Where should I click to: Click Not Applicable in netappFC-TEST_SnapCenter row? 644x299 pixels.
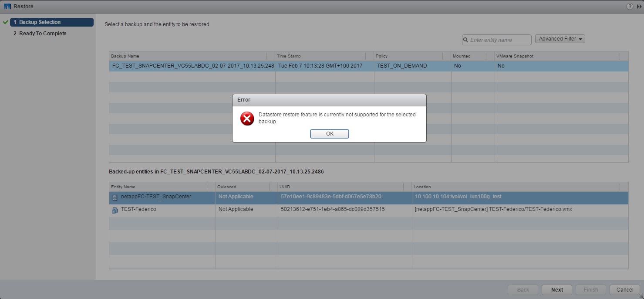pyautogui.click(x=236, y=197)
